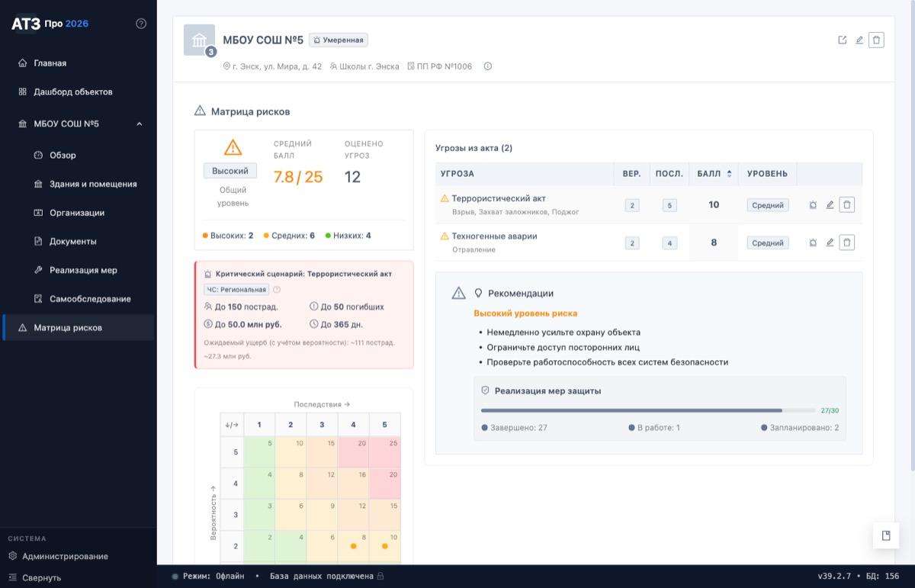Click the help question mark icon in sidebar header
This screenshot has width=915, height=588.
(141, 24)
